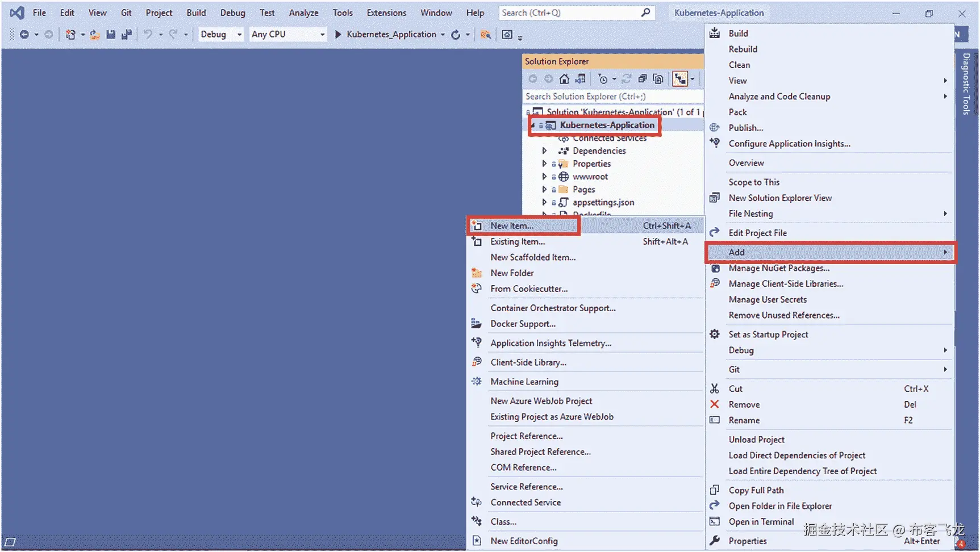Expand the Pages folder node
This screenshot has height=552, width=980.
[x=544, y=190]
